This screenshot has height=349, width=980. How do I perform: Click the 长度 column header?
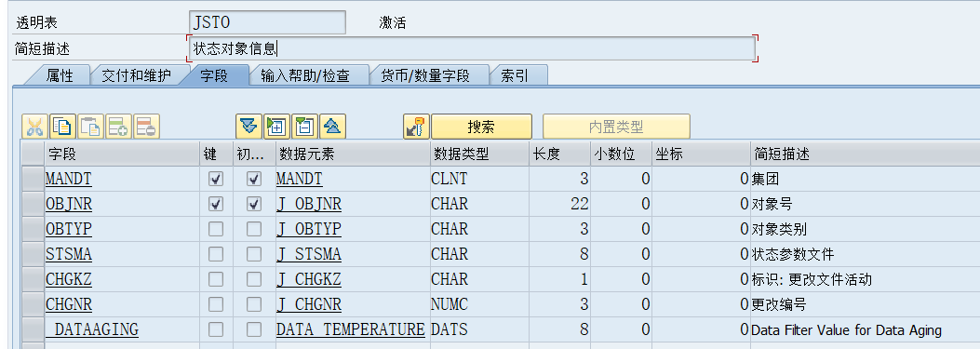point(559,154)
